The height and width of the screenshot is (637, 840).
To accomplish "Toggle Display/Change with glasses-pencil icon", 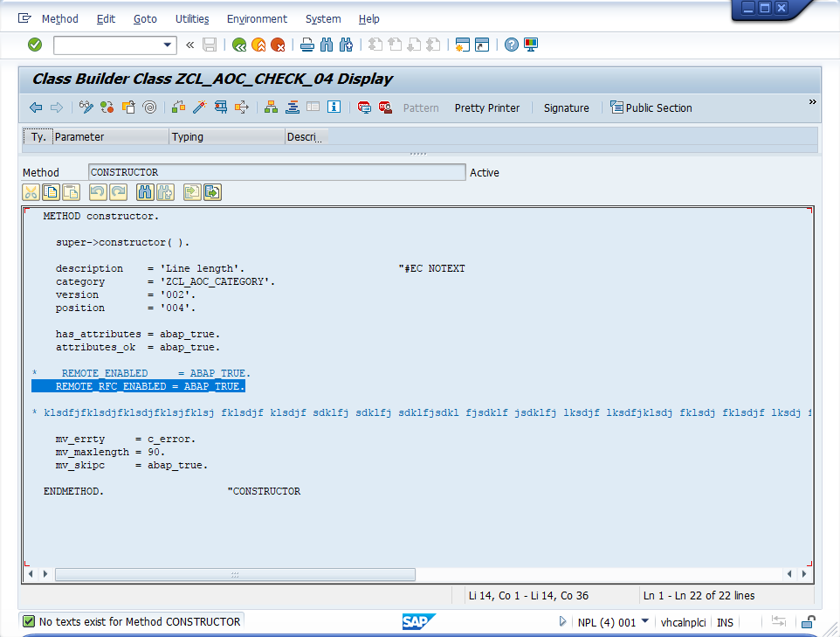I will pos(86,107).
